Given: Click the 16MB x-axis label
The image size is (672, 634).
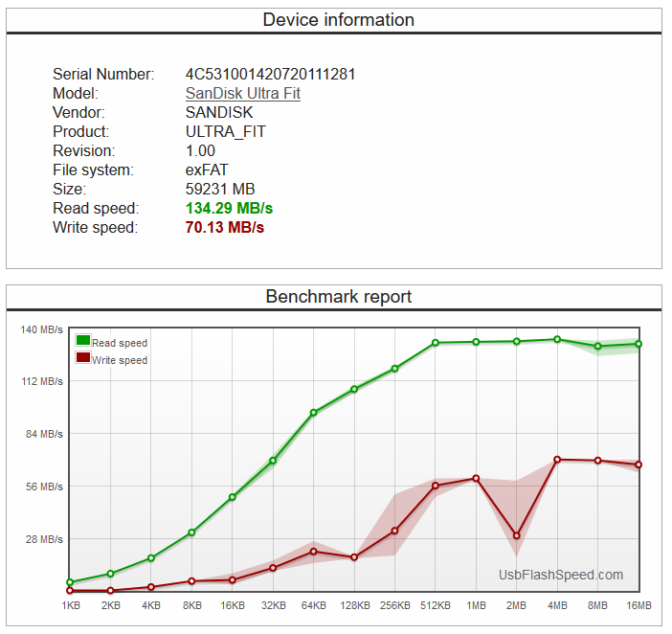Looking at the screenshot, I should tap(638, 605).
